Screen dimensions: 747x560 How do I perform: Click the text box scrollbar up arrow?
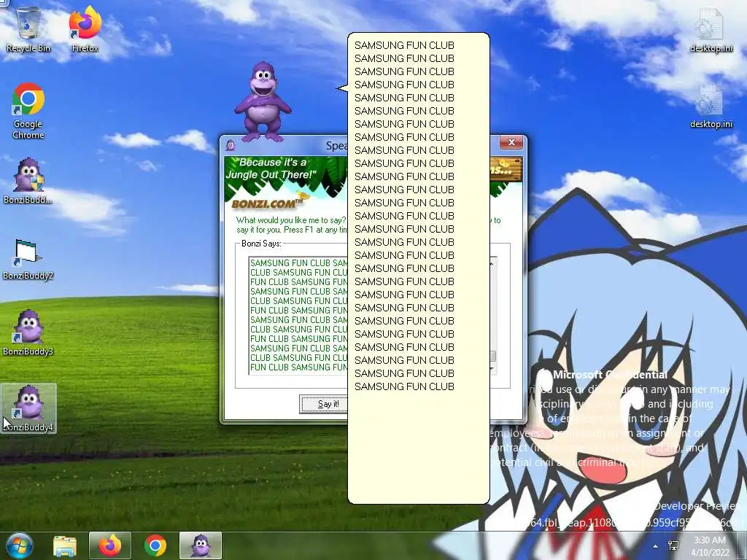pyautogui.click(x=492, y=263)
